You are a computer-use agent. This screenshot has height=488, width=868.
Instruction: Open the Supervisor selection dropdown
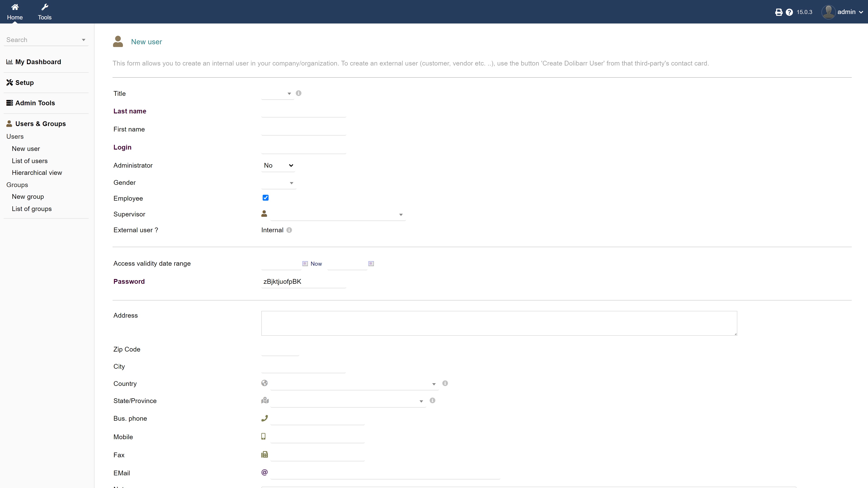click(x=338, y=215)
